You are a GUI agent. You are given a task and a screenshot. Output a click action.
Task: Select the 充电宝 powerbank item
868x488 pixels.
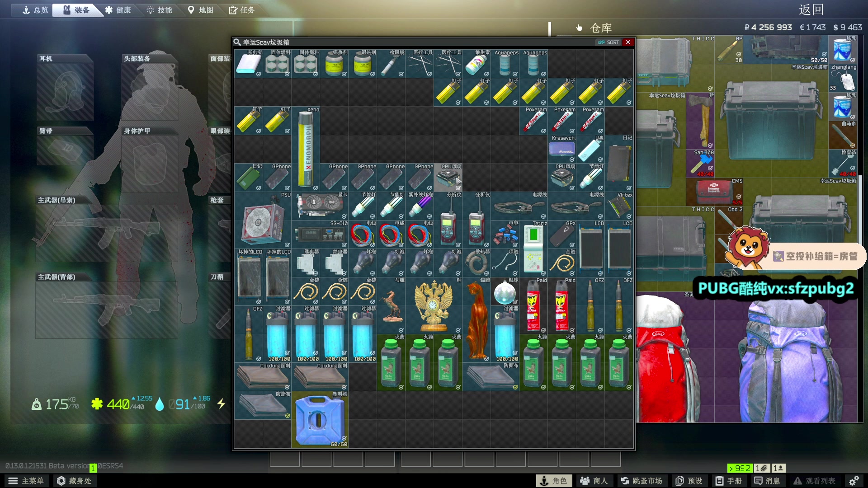[249, 63]
